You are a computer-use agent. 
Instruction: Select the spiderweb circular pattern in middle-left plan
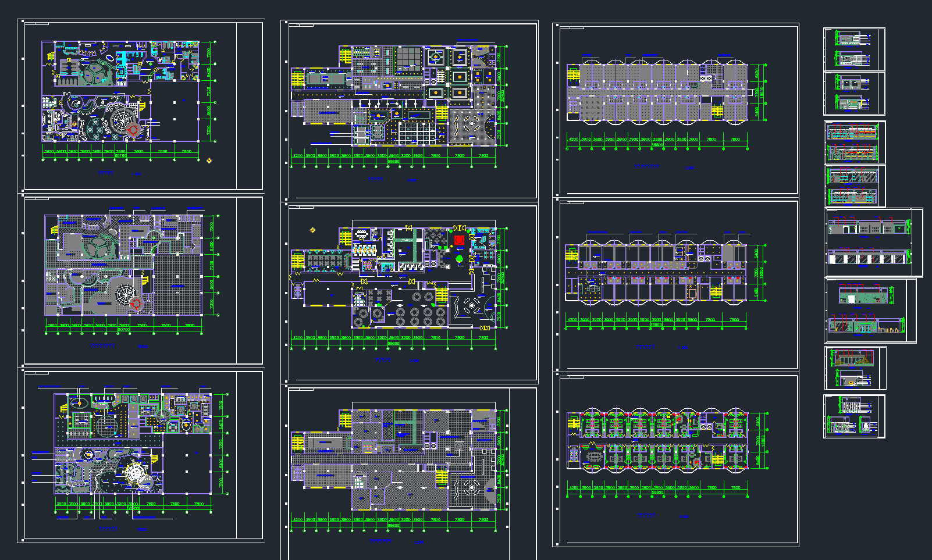125,295
